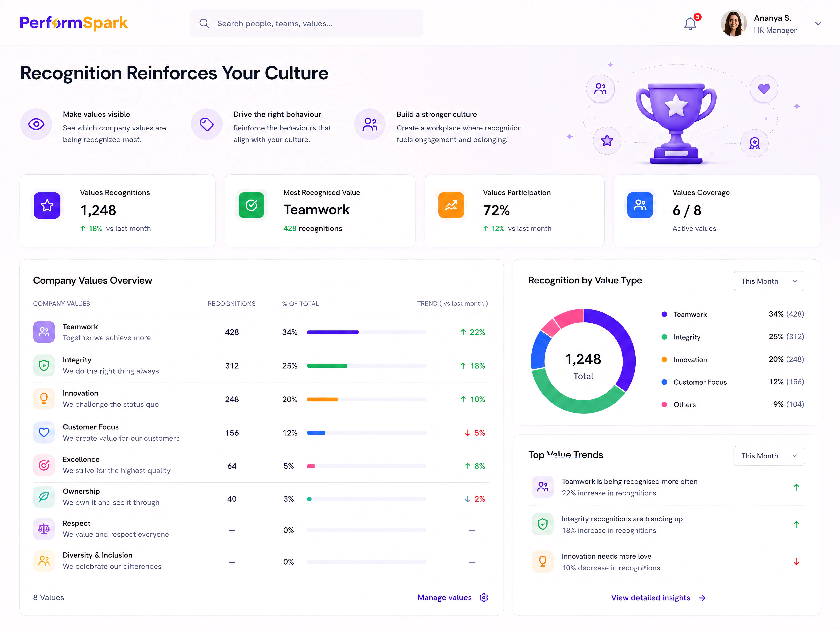Click the COMPANY VALUES column header
The height and width of the screenshot is (630, 840).
[61, 304]
